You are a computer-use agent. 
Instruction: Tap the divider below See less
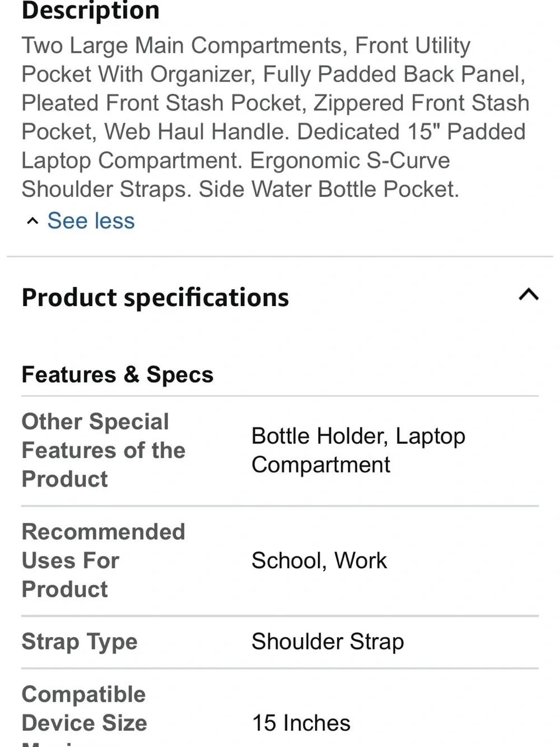(280, 257)
